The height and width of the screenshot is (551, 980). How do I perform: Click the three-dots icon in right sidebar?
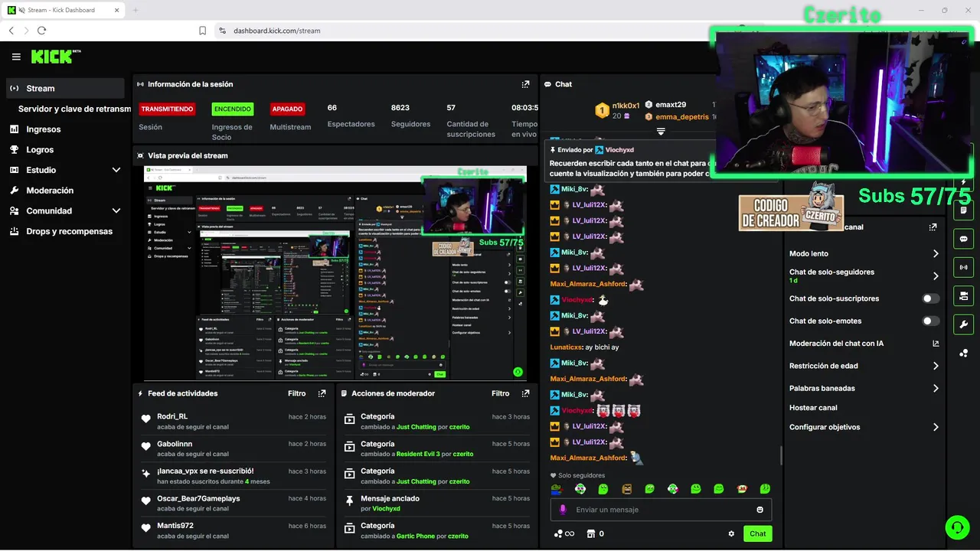(963, 352)
